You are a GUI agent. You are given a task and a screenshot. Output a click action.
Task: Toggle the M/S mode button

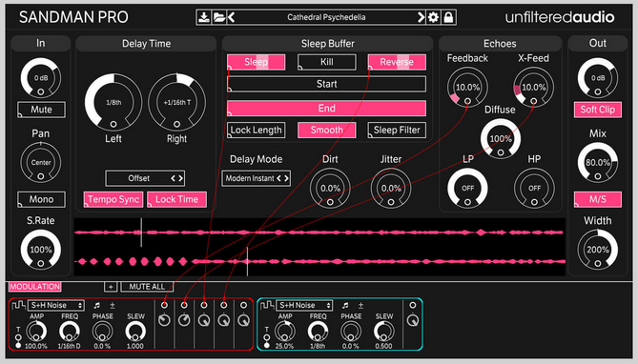[598, 200]
